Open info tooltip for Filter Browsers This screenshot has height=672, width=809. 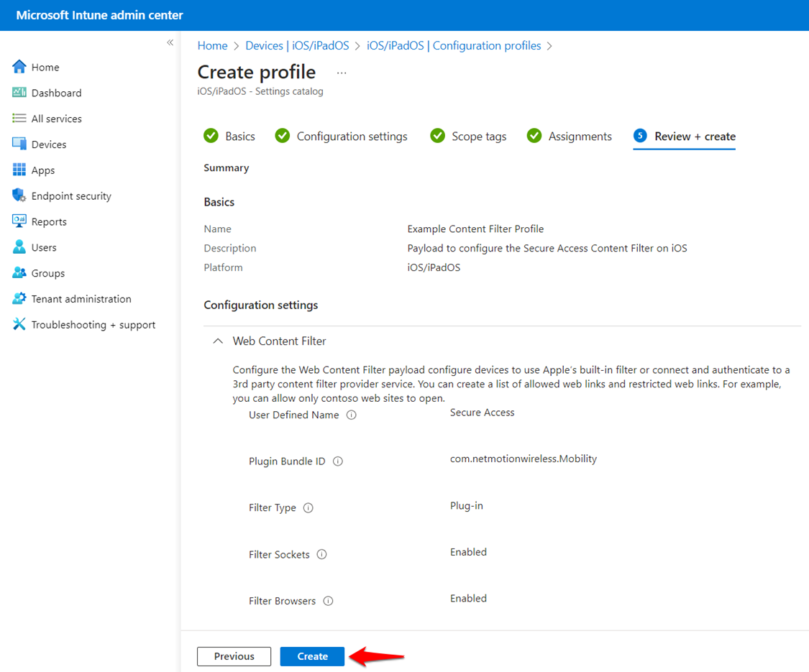328,601
